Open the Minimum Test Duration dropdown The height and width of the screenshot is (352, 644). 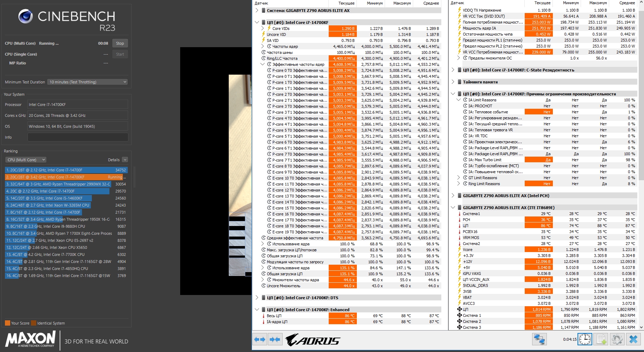87,82
